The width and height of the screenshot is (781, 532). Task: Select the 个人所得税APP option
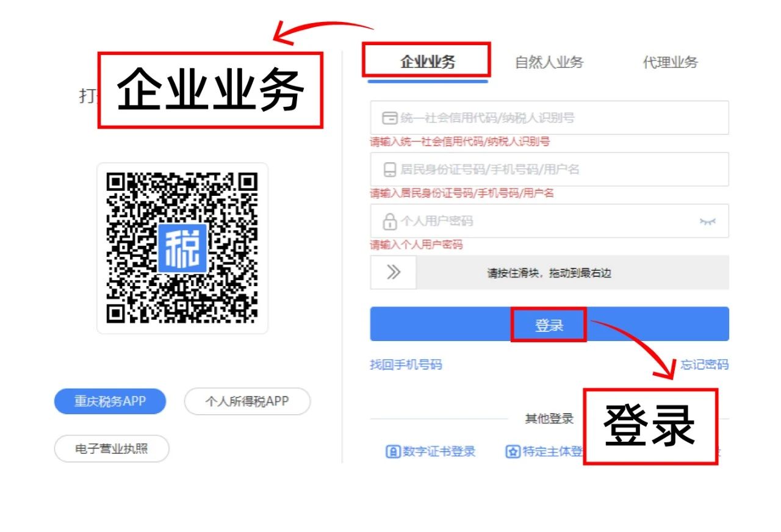pyautogui.click(x=247, y=401)
